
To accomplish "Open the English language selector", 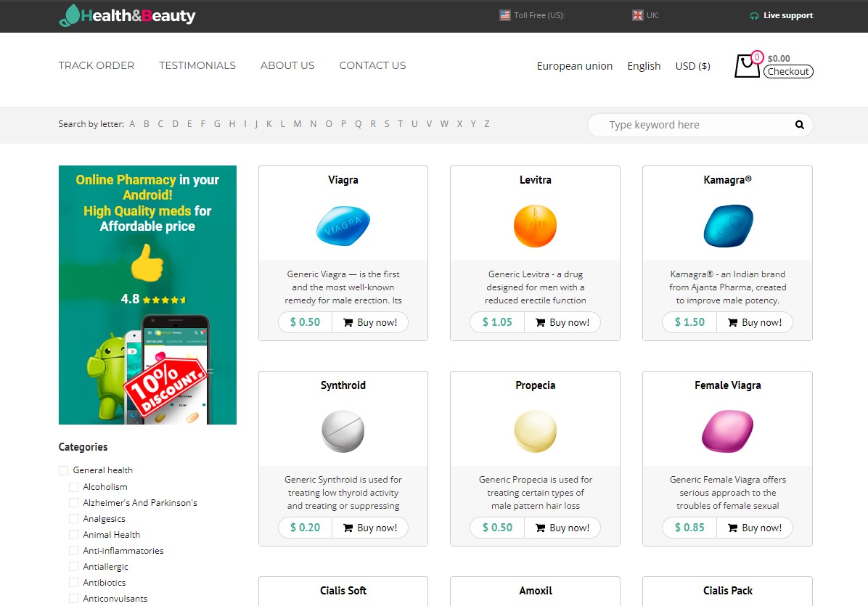I will (644, 66).
